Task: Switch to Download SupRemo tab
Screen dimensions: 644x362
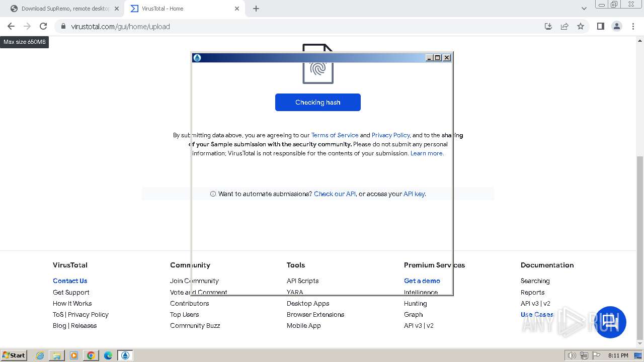Action: [64, 9]
